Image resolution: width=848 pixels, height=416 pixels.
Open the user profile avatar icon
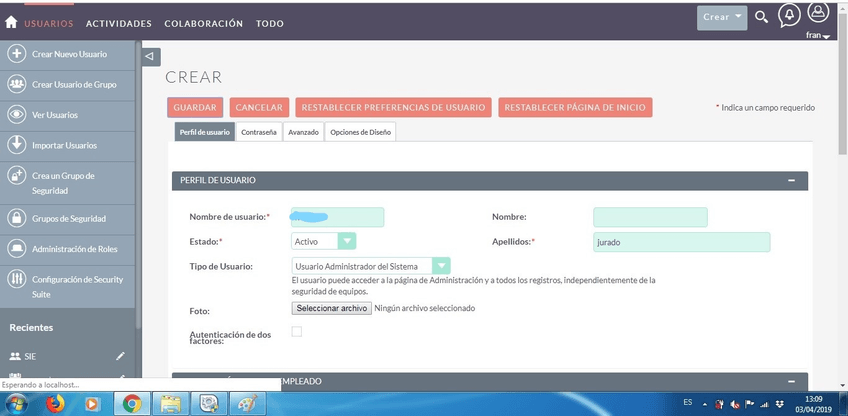click(818, 15)
